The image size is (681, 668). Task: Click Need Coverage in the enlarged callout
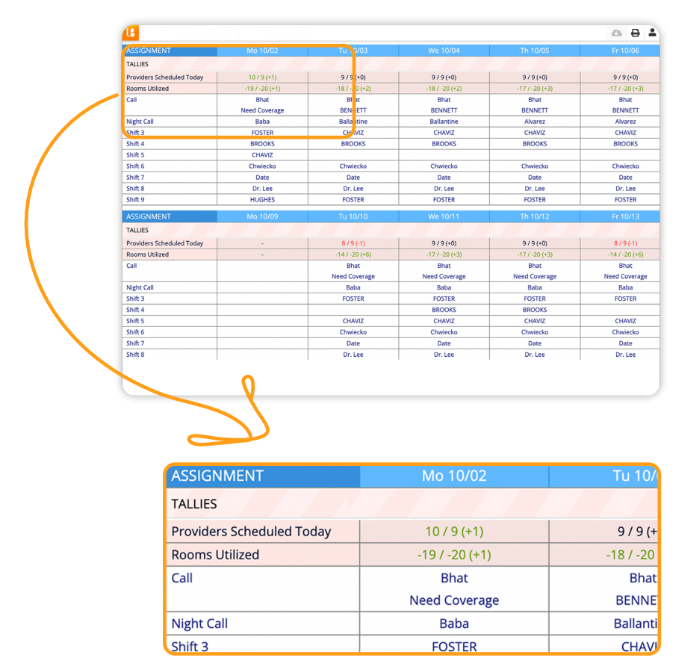coord(454,600)
